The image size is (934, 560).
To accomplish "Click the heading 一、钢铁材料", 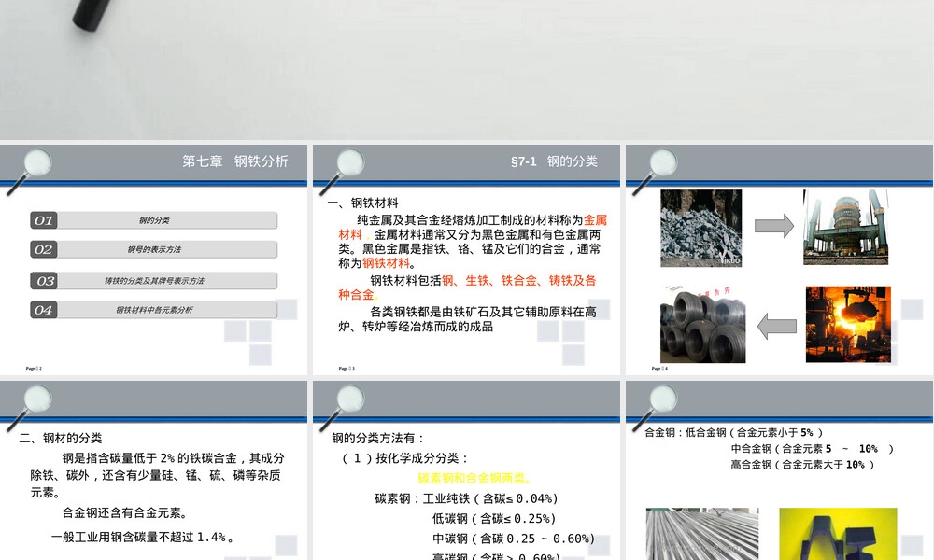I will tap(362, 203).
